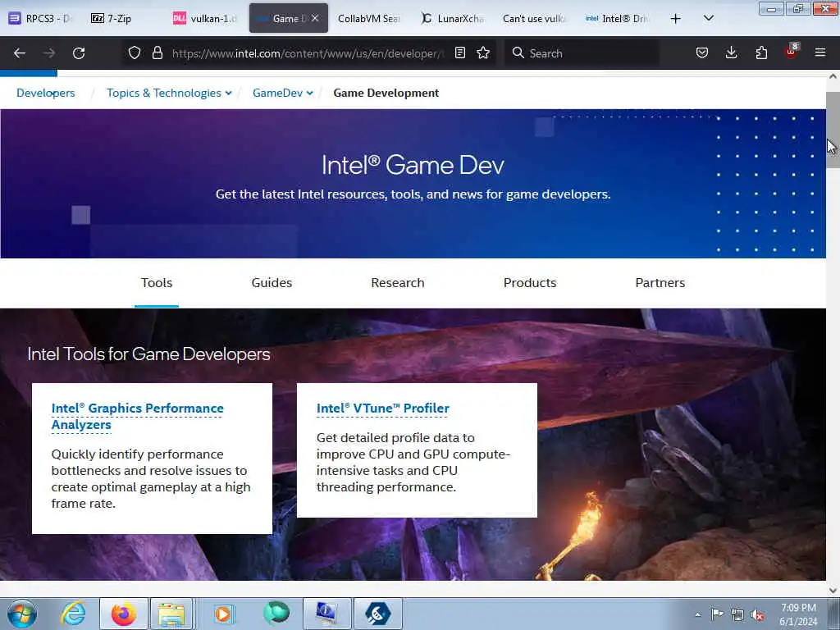Open a new tab with the plus button
This screenshot has height=630, width=840.
click(x=676, y=19)
